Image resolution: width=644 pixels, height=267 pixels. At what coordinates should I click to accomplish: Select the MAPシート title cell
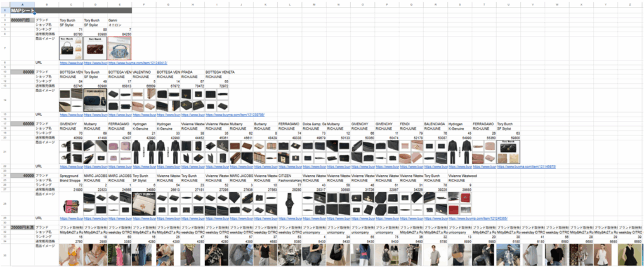click(x=22, y=10)
